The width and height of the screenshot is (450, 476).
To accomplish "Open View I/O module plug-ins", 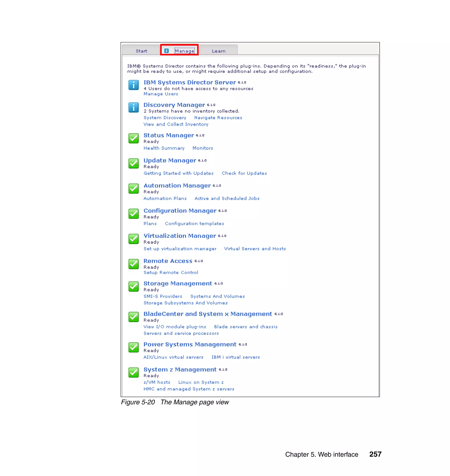I will (175, 327).
